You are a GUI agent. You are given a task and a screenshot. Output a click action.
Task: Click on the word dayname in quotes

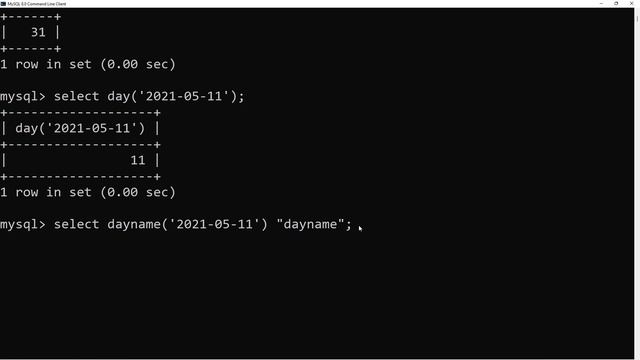click(x=310, y=224)
